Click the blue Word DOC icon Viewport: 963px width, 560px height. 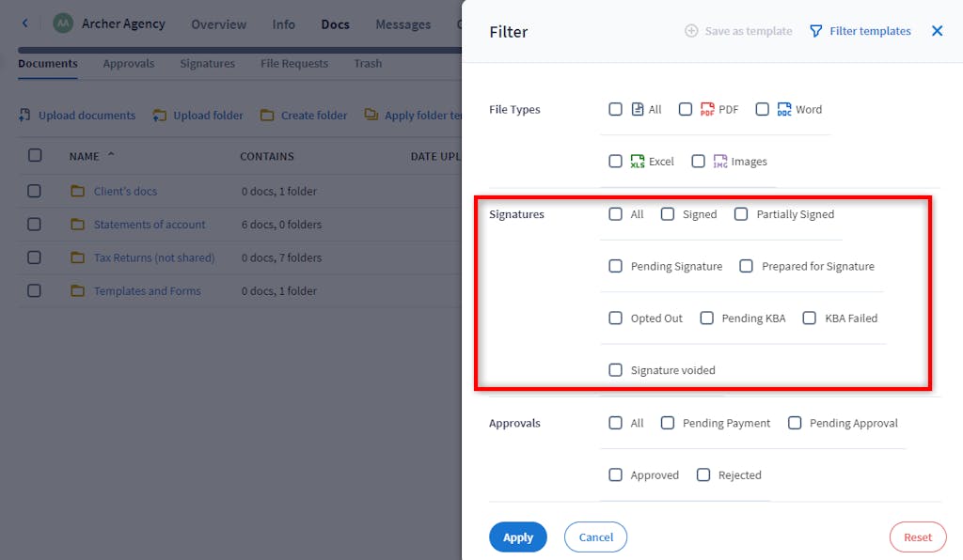784,109
